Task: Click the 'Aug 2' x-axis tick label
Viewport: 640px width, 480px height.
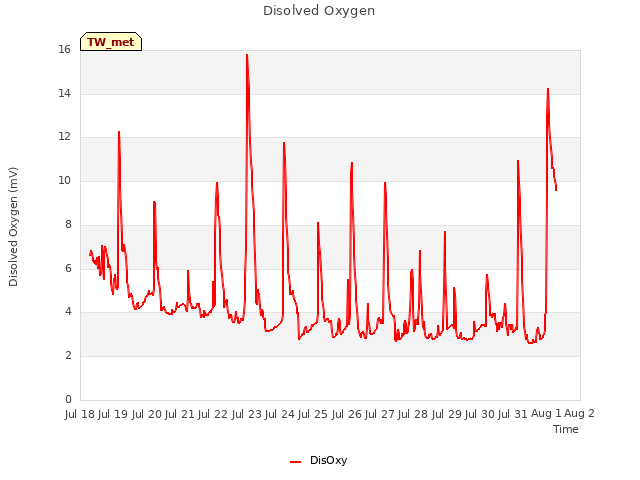Action: 579,413
